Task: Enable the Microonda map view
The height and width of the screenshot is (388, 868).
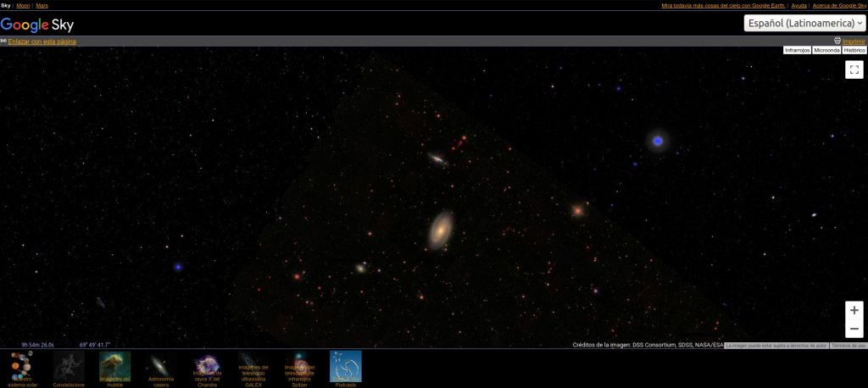Action: point(826,51)
